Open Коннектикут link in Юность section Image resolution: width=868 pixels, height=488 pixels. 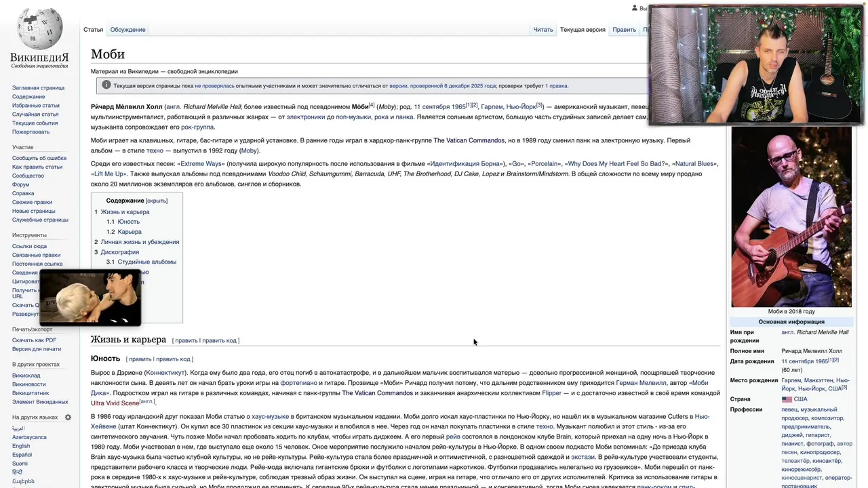[x=165, y=373]
